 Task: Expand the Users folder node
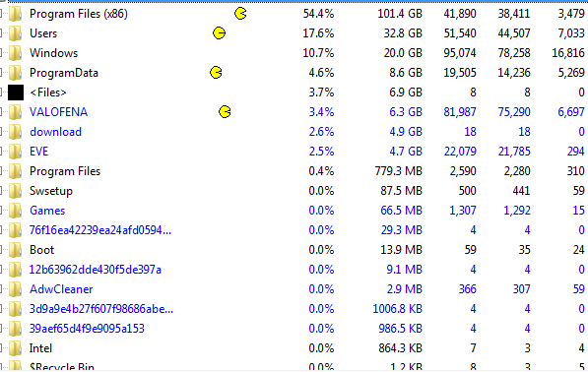tap(1, 33)
